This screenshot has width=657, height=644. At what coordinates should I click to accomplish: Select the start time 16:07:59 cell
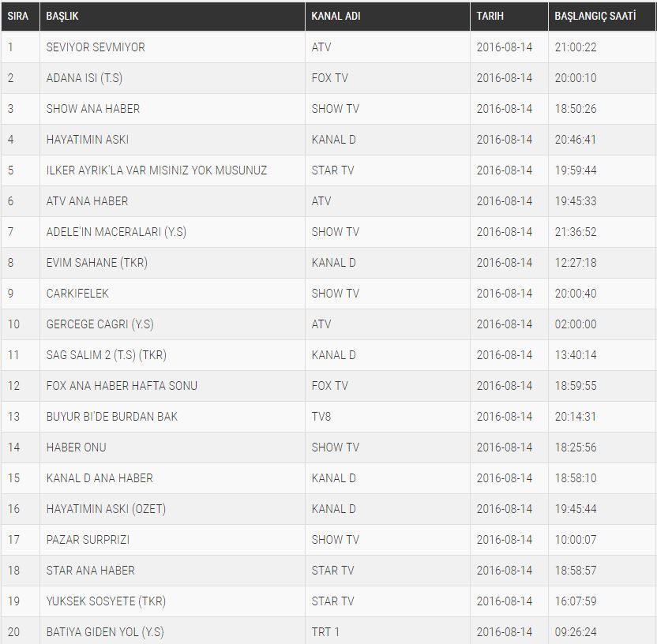click(576, 601)
